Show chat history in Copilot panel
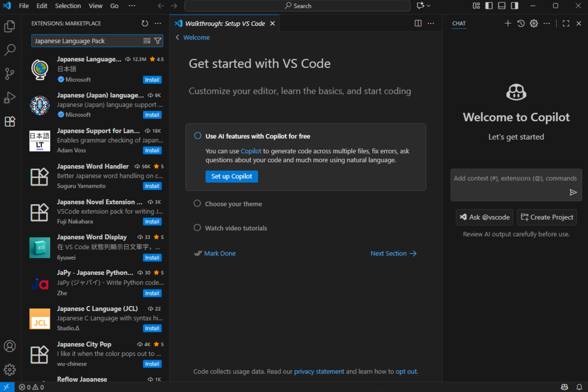 click(521, 23)
